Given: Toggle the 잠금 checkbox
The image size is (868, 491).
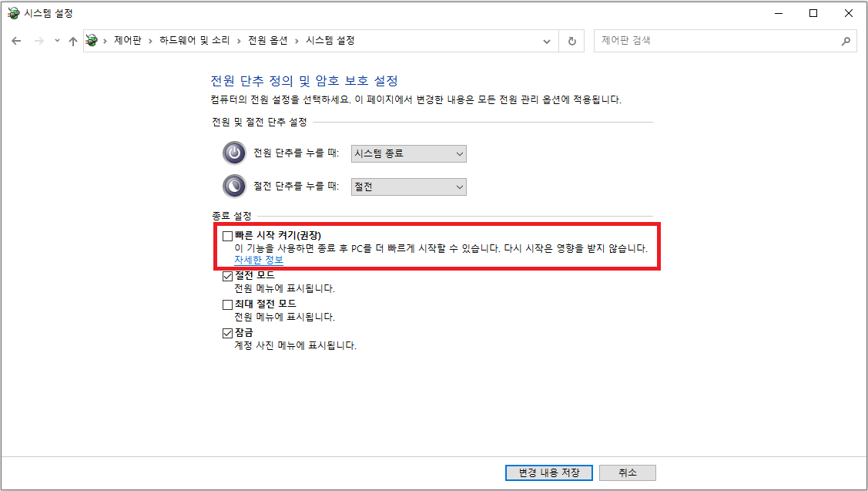Looking at the screenshot, I should pyautogui.click(x=227, y=333).
